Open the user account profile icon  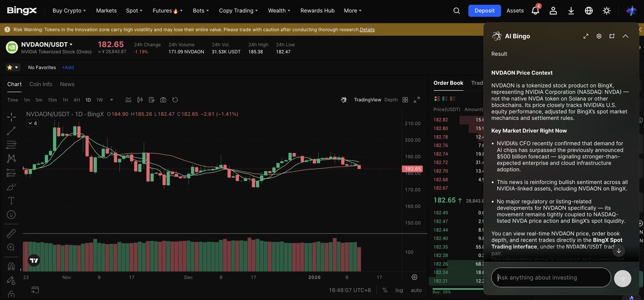[x=553, y=11]
